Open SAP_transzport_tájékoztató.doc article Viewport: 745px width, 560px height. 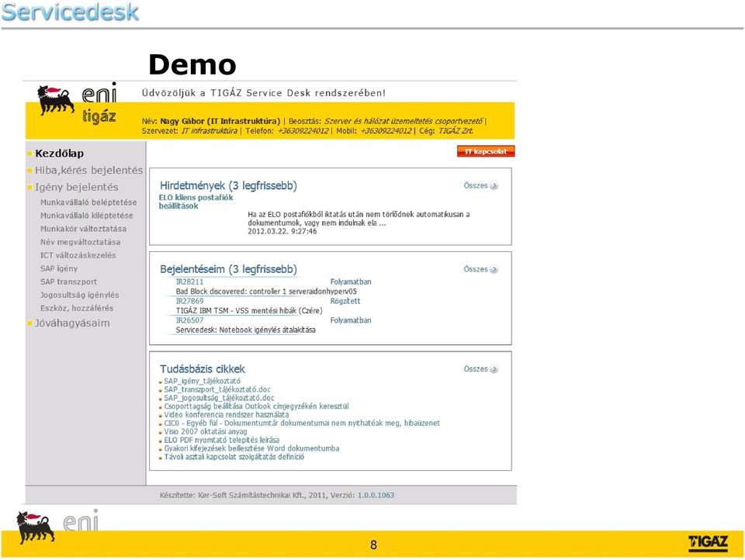click(x=217, y=389)
